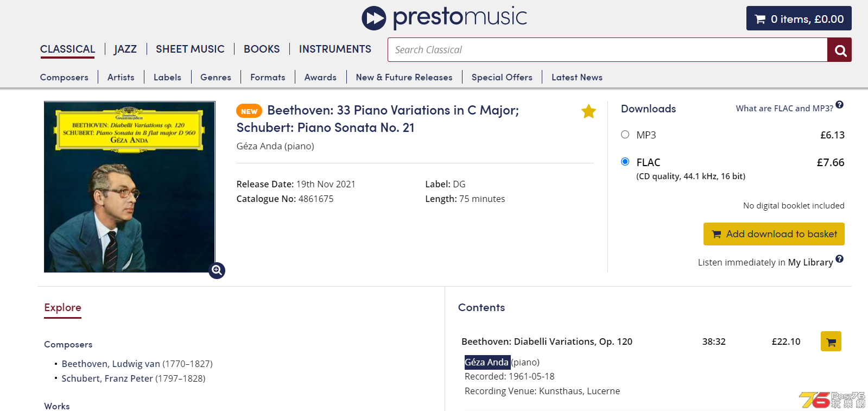Viewport: 868px width, 411px height.
Task: Add Diabelli Variations track via basket icon
Action: (x=831, y=342)
